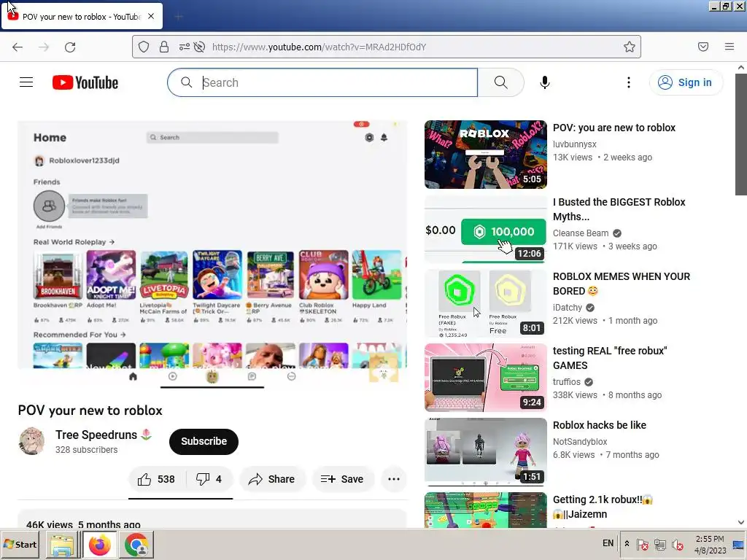Screen dimensions: 747x560
Task: Open the network tray icon
Action: pyautogui.click(x=659, y=544)
